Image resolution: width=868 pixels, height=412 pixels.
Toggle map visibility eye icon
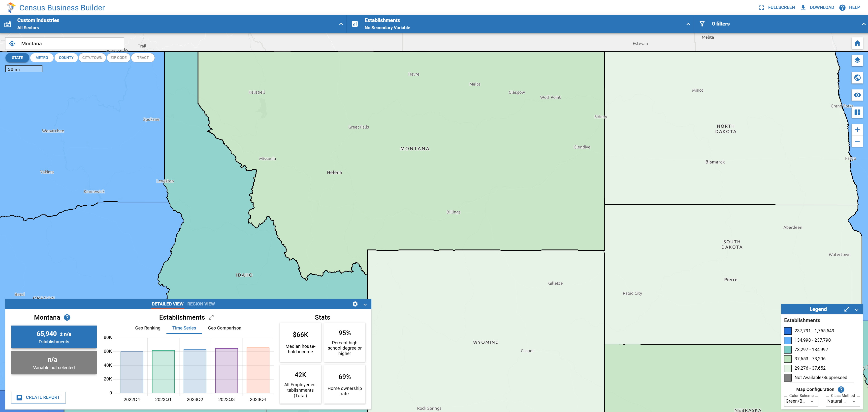point(857,95)
